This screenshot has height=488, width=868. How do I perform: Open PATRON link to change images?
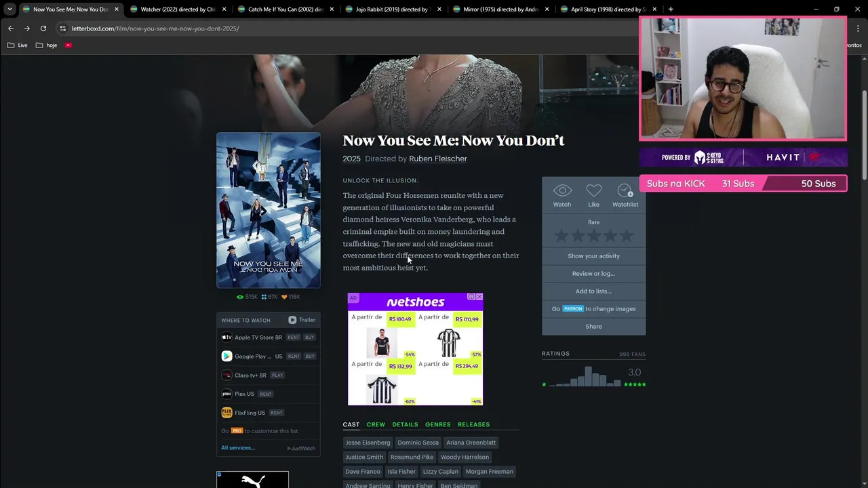coord(573,308)
